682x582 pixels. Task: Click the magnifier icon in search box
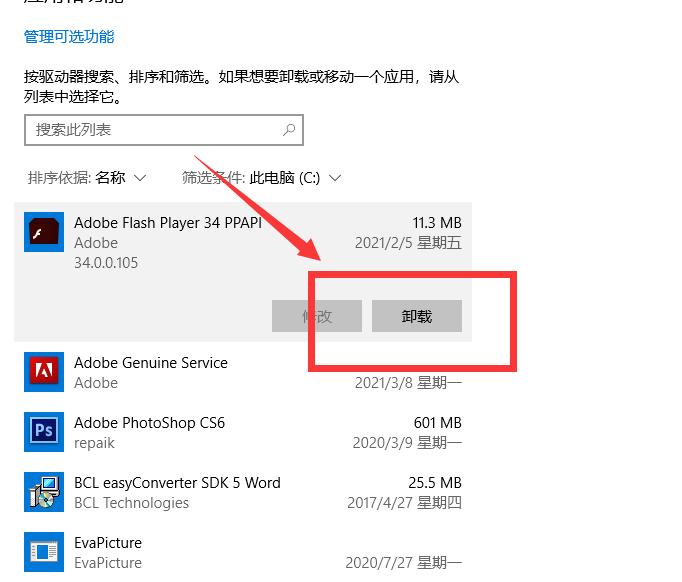click(289, 130)
